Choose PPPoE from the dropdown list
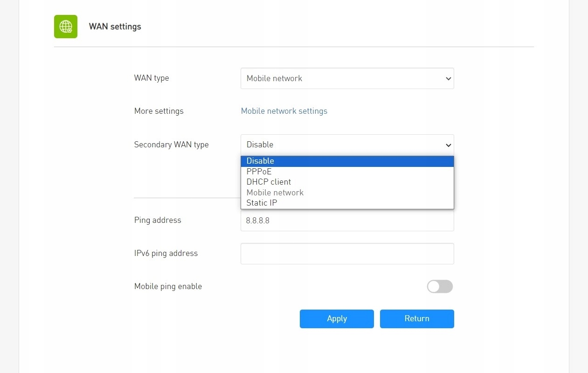 point(259,172)
